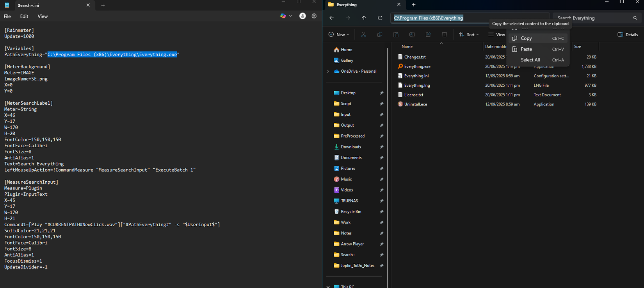Click the Explorer refresh button
The width and height of the screenshot is (644, 288).
380,18
